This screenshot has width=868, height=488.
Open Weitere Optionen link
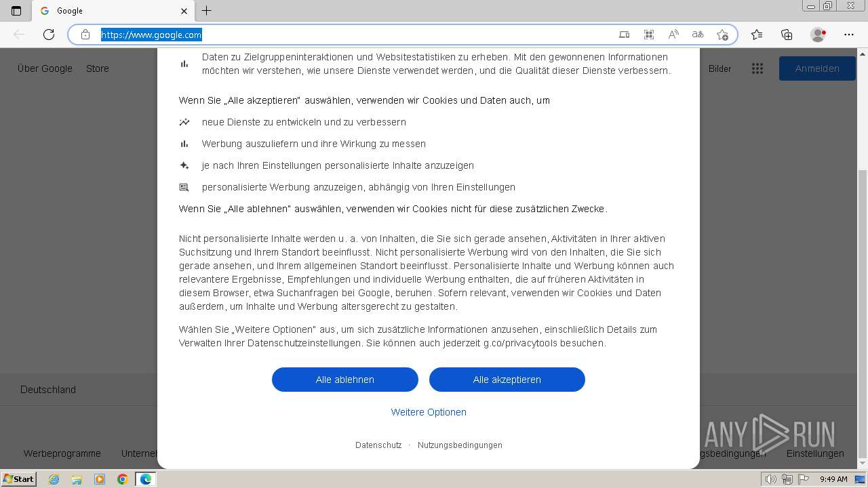429,412
